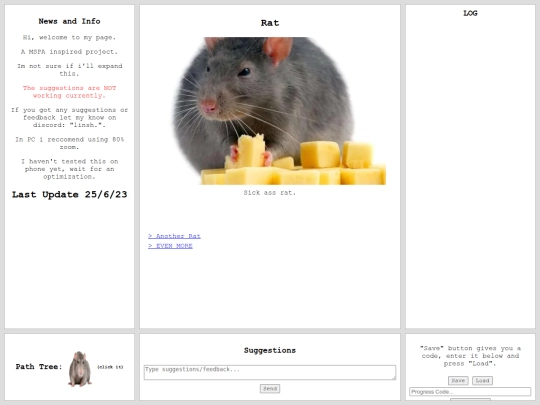Click the 'In PC i reccomend using 80% zoom' text
Screen dimensions: 540x405
point(70,143)
